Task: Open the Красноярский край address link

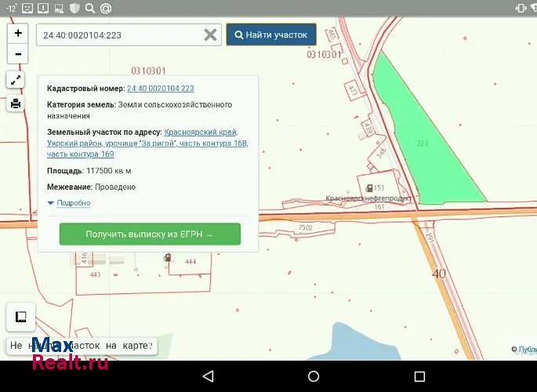Action: point(200,132)
